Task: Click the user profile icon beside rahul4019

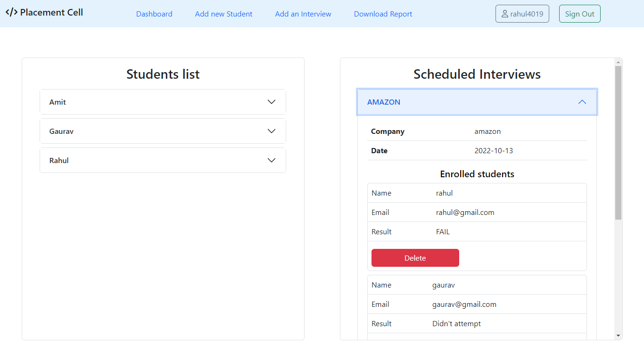Action: point(505,14)
